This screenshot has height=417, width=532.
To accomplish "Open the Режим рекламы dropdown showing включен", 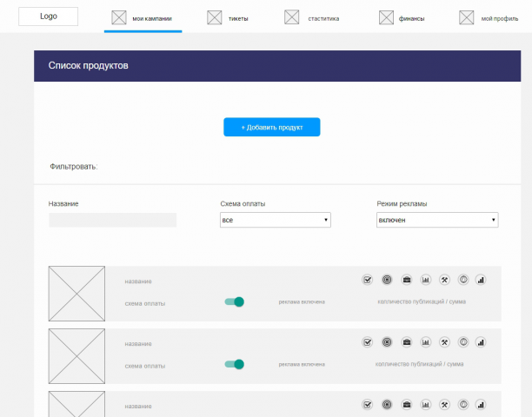I will coord(437,220).
